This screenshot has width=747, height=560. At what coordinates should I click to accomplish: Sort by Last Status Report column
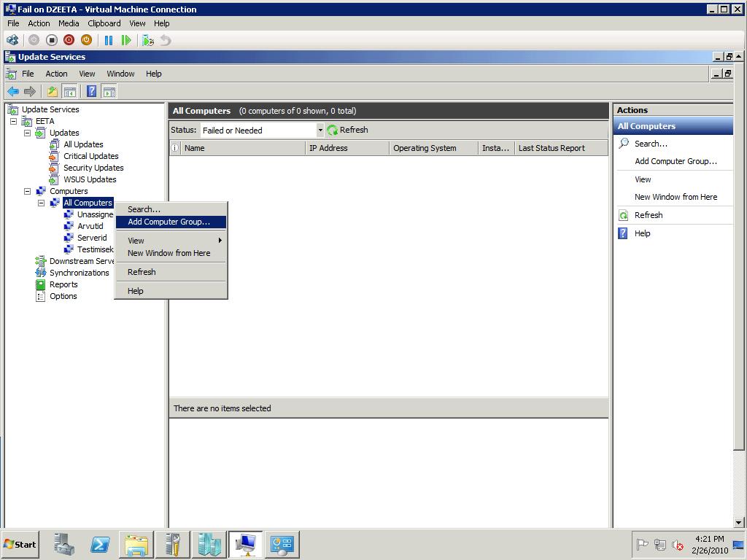tap(561, 148)
